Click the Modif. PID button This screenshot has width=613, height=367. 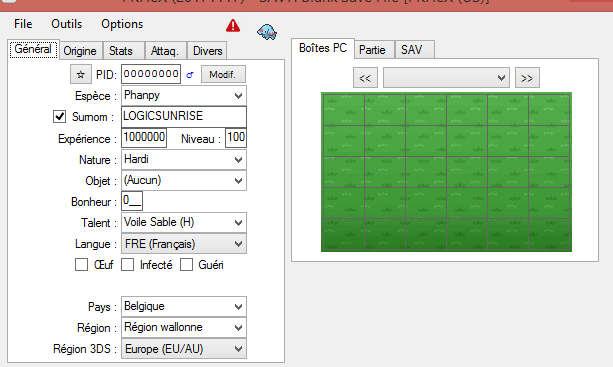tap(223, 74)
